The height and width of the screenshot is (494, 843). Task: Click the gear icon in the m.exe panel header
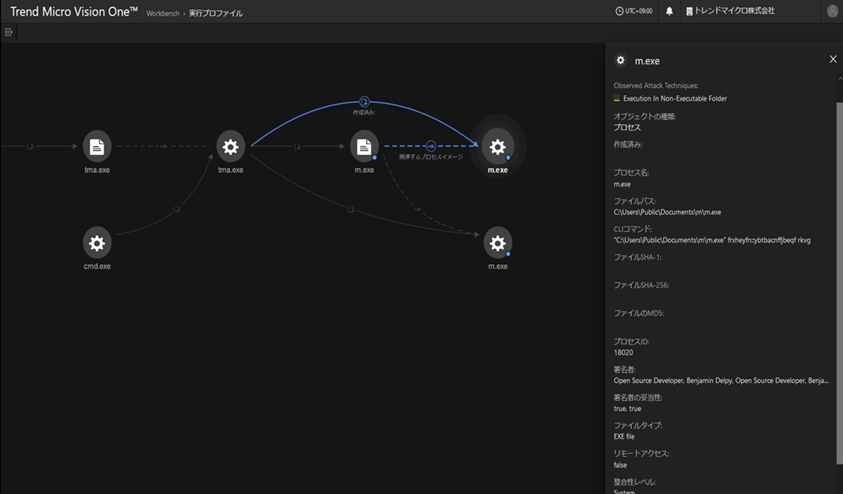(620, 60)
